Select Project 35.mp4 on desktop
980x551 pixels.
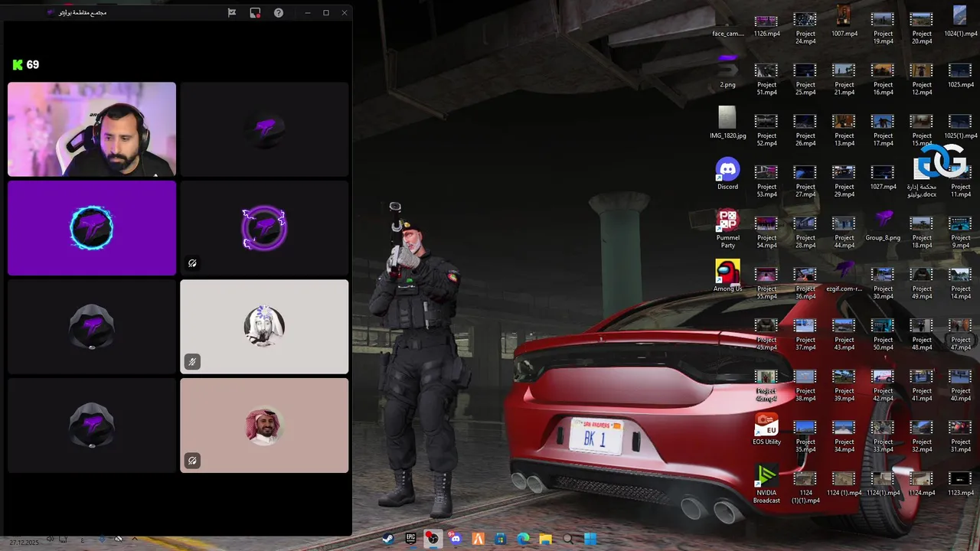pyautogui.click(x=805, y=437)
